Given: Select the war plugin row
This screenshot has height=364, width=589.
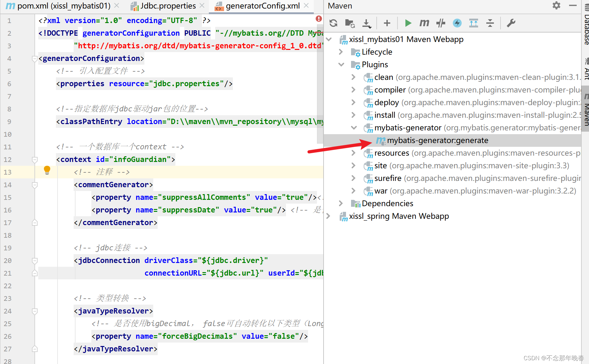Looking at the screenshot, I should [x=452, y=191].
